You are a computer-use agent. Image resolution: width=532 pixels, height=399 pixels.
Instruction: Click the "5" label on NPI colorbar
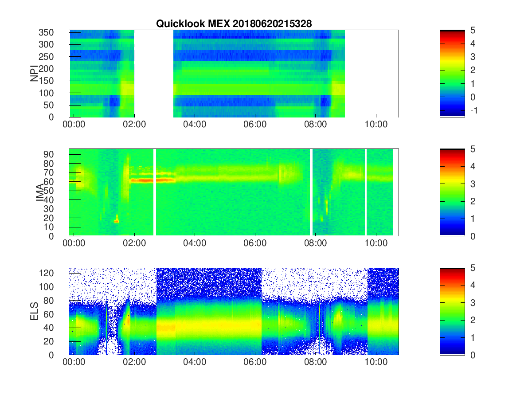472,30
